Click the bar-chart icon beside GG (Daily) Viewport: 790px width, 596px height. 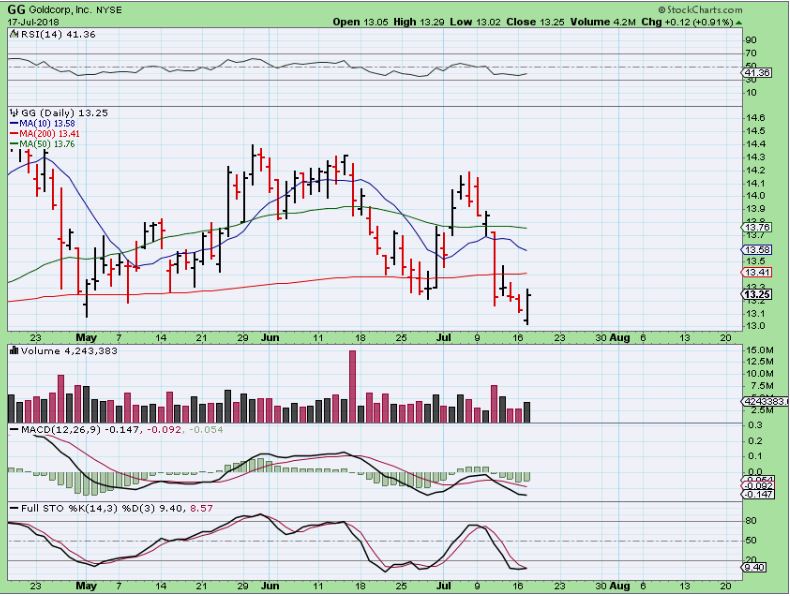click(x=14, y=113)
